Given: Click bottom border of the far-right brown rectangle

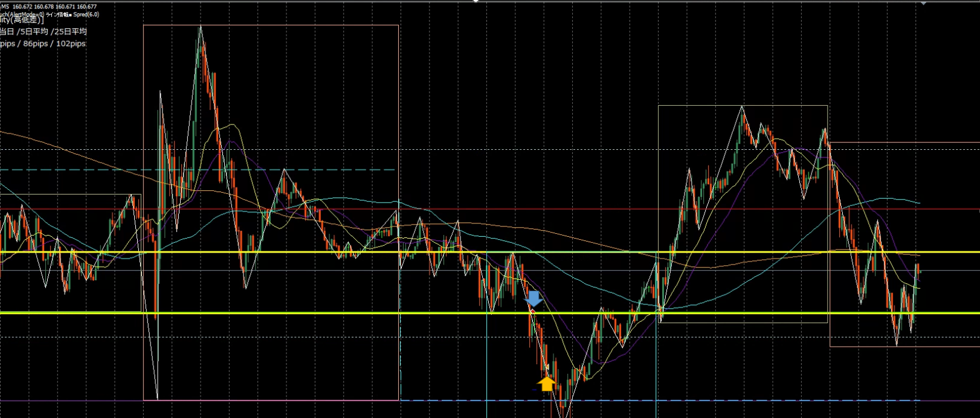Looking at the screenshot, I should [x=906, y=347].
